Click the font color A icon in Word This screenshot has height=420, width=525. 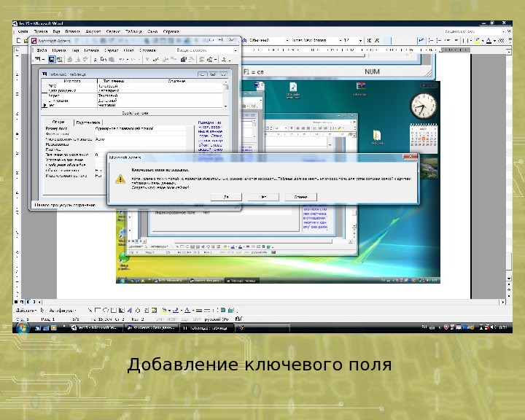pyautogui.click(x=489, y=41)
